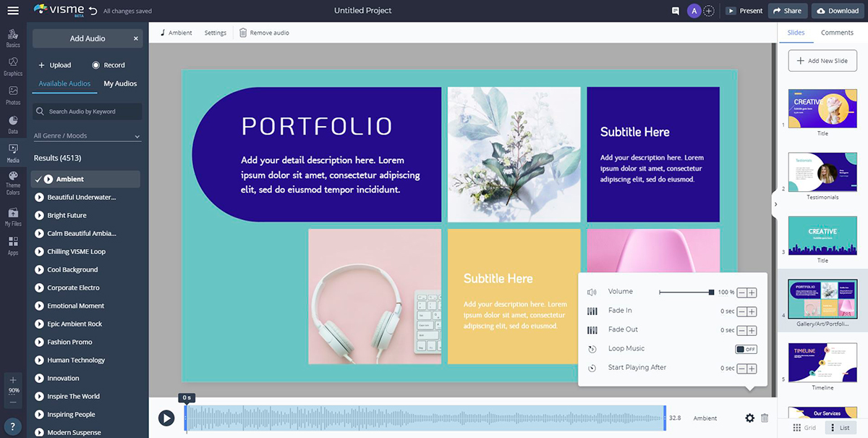This screenshot has height=438, width=868.
Task: Adjust the Volume slider handle
Action: tap(712, 292)
